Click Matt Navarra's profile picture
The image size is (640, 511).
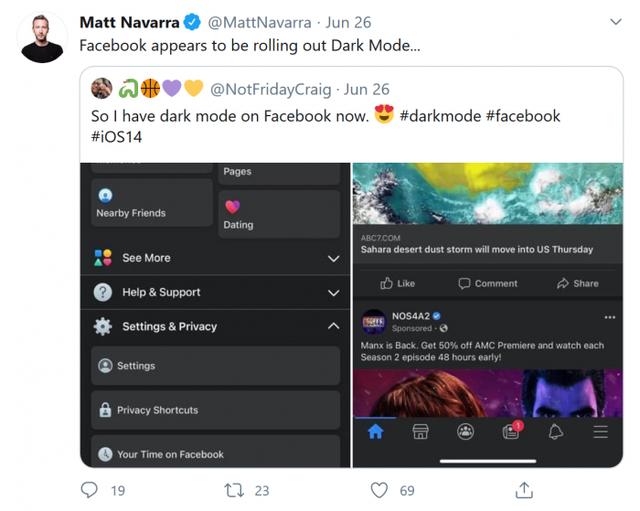pos(42,38)
